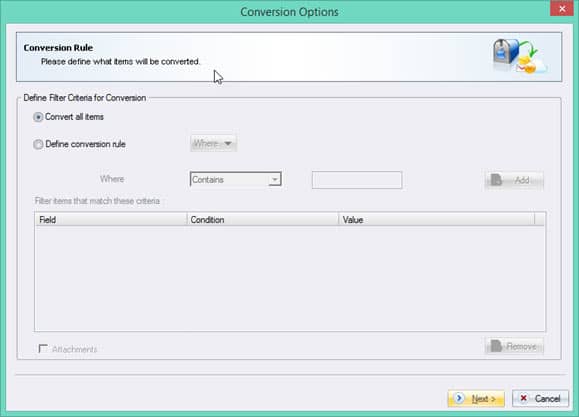Click the Remove criteria button
The width and height of the screenshot is (579, 417).
(x=514, y=346)
